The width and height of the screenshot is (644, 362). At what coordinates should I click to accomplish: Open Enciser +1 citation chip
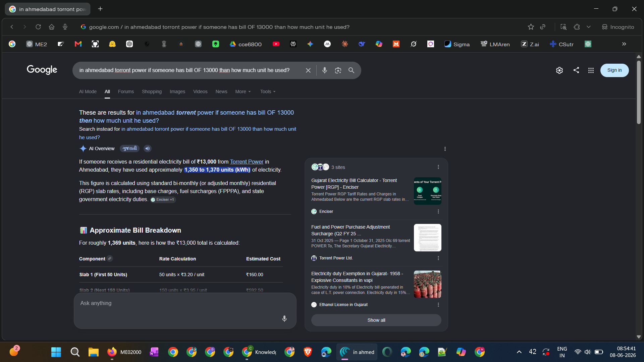tap(163, 200)
